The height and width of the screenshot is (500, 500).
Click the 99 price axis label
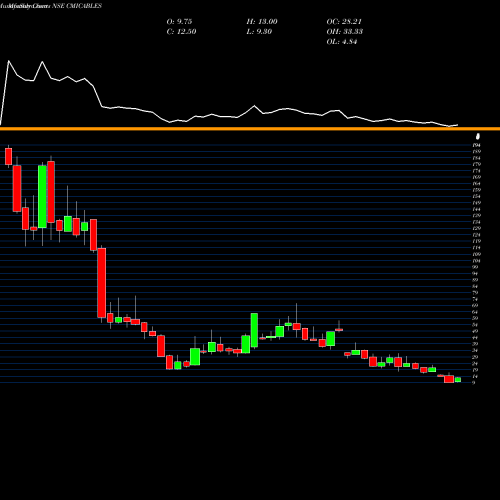[x=475, y=267]
